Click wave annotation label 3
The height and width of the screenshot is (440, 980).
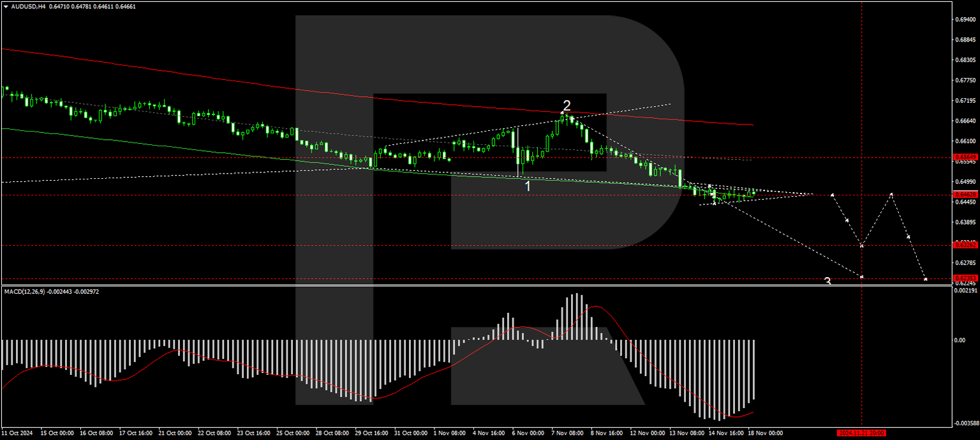click(828, 280)
